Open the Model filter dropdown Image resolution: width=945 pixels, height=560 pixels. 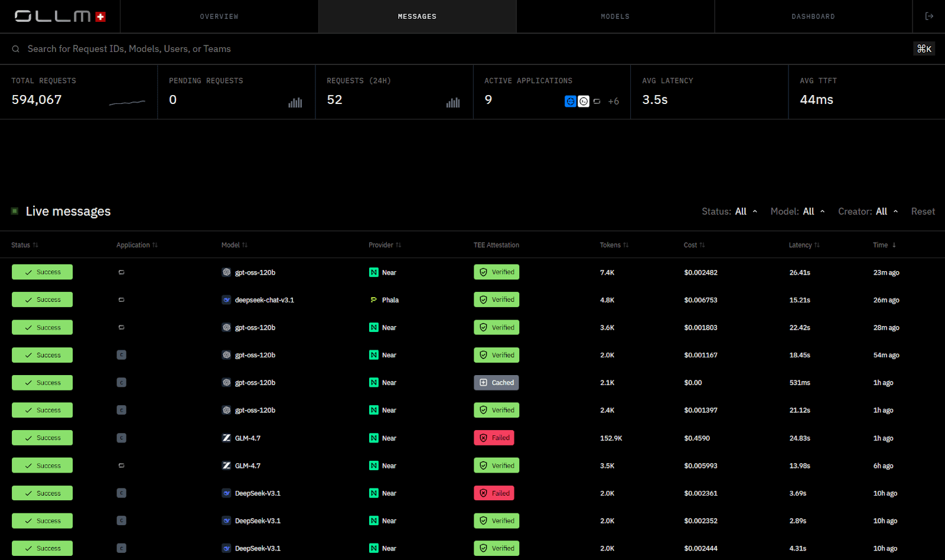tap(797, 211)
